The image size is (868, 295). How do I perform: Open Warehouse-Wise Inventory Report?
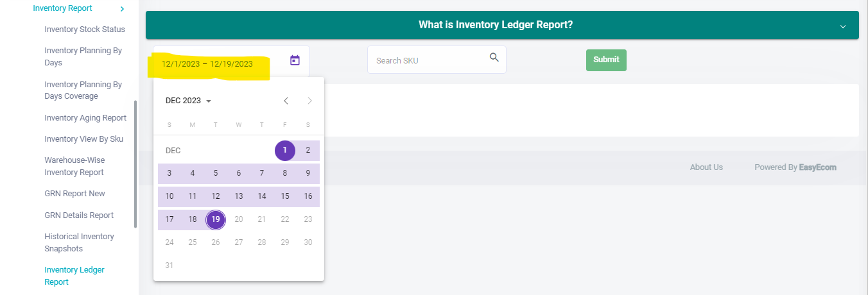point(74,166)
